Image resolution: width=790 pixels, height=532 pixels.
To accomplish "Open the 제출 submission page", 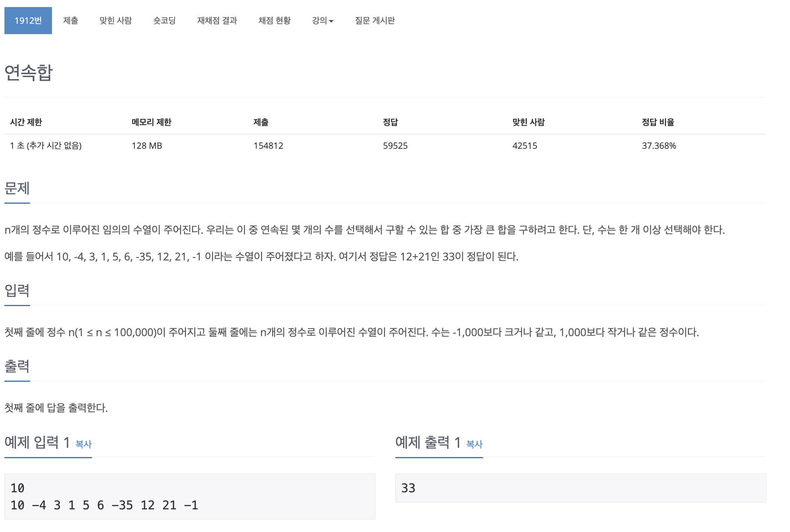I will [72, 21].
